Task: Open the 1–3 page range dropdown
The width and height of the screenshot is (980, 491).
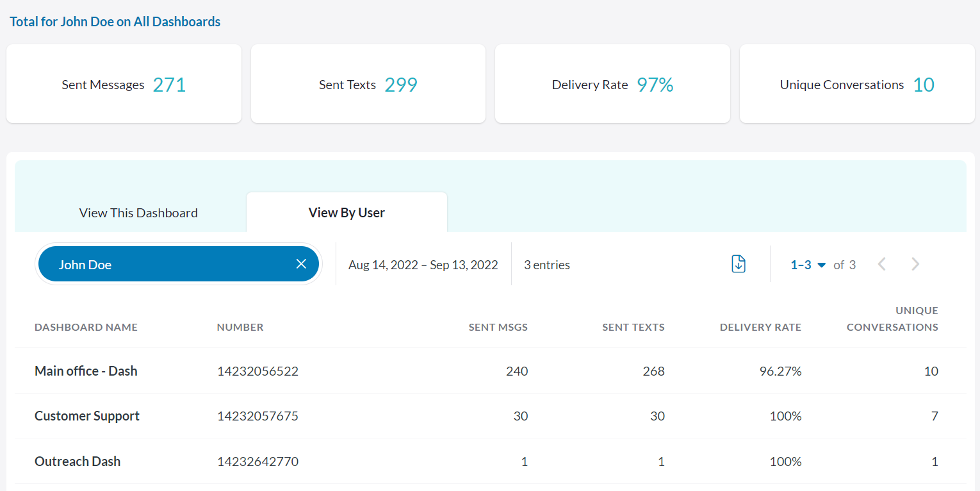Action: (808, 265)
